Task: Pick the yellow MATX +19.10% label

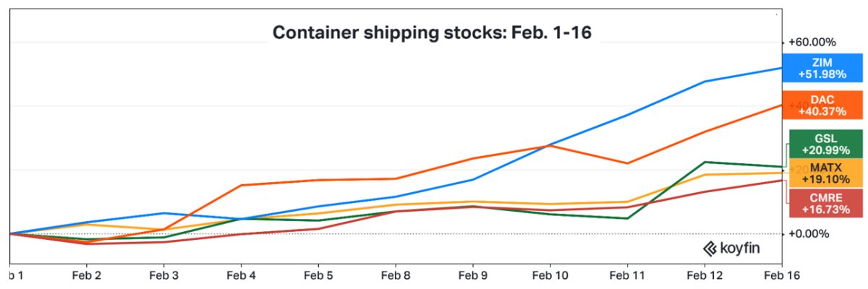Action: click(x=825, y=171)
